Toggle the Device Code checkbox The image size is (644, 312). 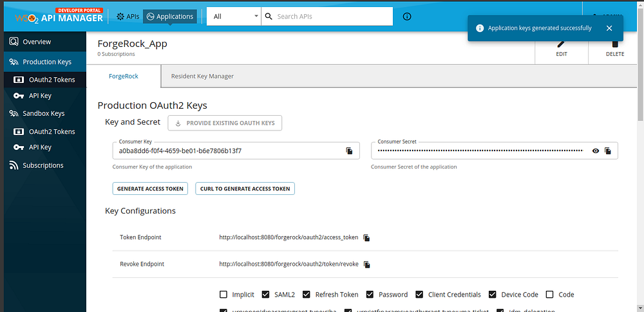(493, 295)
